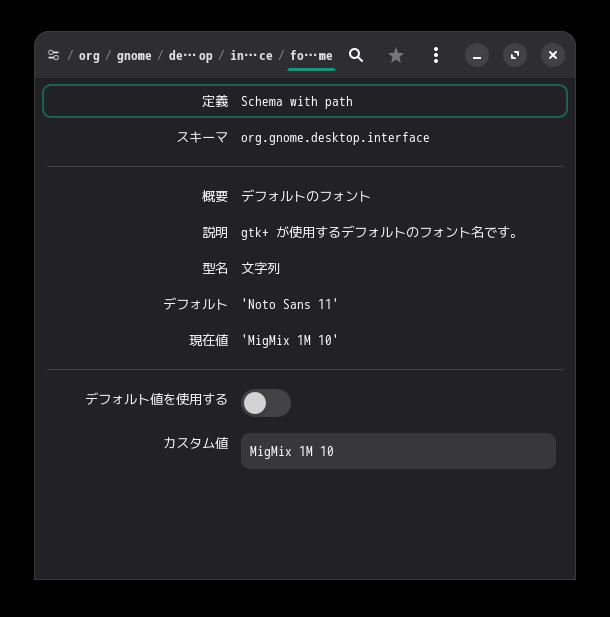Open the star bookmarks icon
Image resolution: width=610 pixels, height=617 pixels.
(396, 56)
